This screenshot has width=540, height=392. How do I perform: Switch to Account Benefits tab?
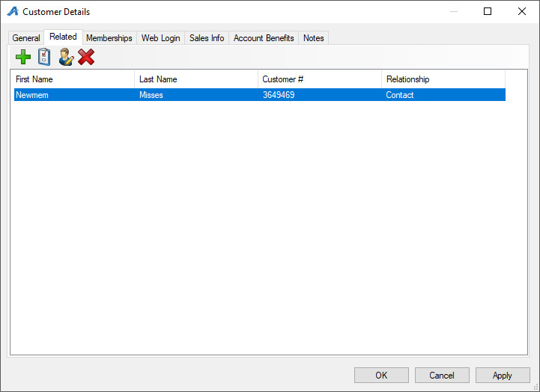pyautogui.click(x=264, y=38)
